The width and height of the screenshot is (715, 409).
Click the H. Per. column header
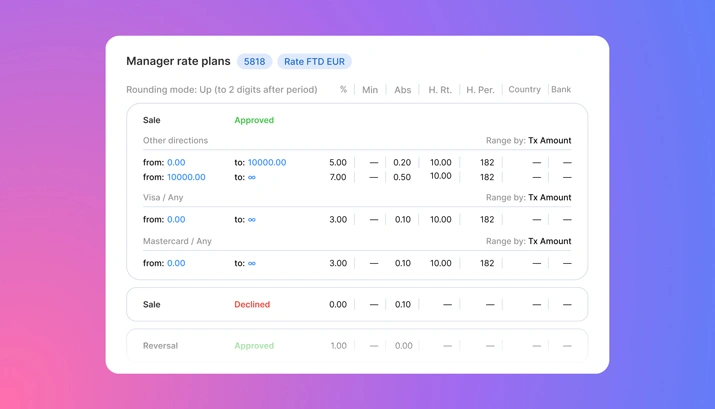click(480, 90)
